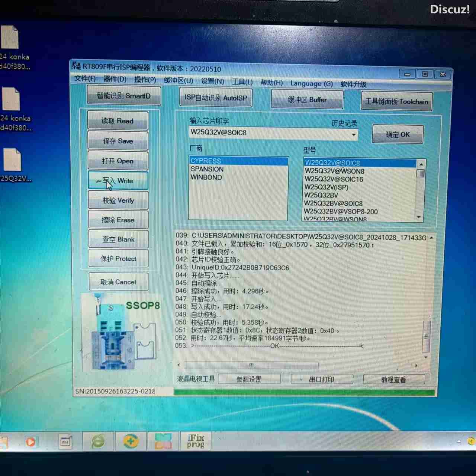Select W25Q32V(ISP) in the model list
This screenshot has width=476, height=476.
[326, 187]
